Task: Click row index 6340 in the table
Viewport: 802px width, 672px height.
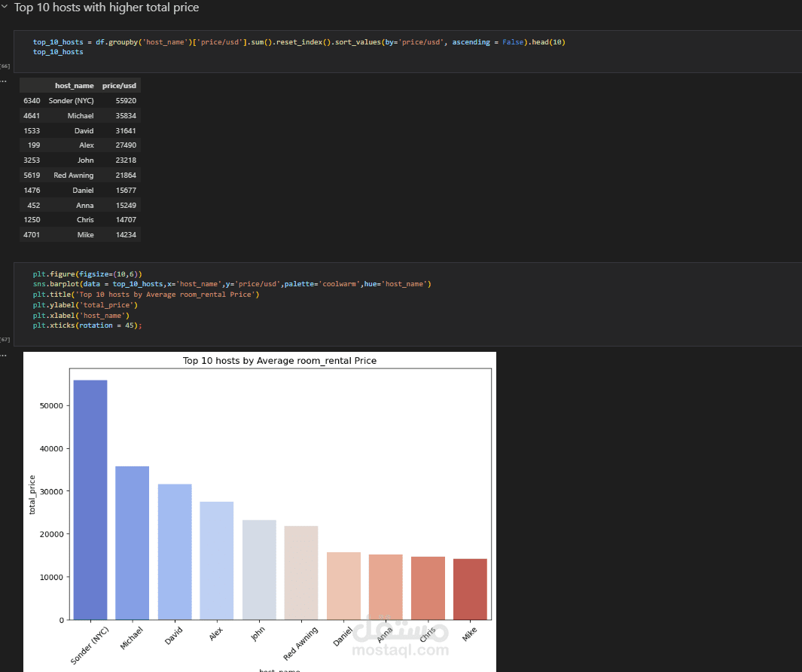Action: pos(32,101)
